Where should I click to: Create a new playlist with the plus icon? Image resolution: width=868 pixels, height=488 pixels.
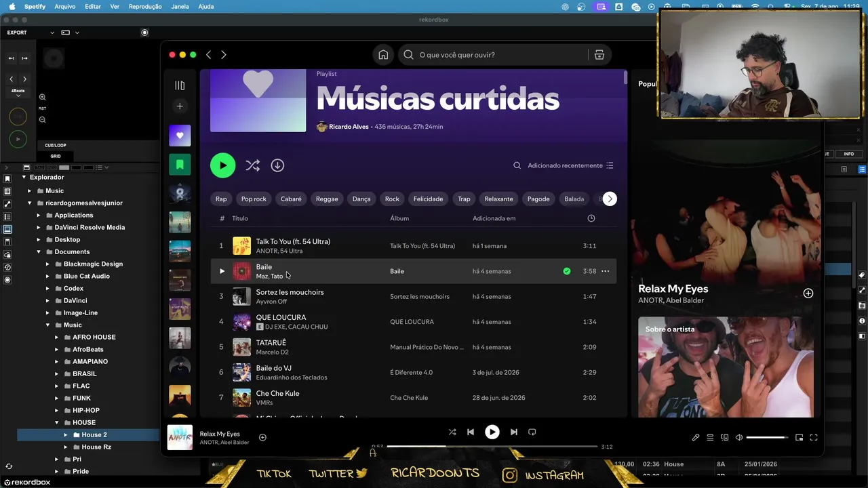pyautogui.click(x=180, y=106)
